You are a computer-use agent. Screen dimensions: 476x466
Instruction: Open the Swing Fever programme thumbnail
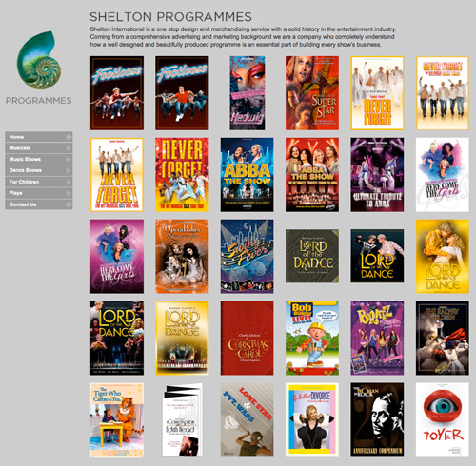pos(248,256)
